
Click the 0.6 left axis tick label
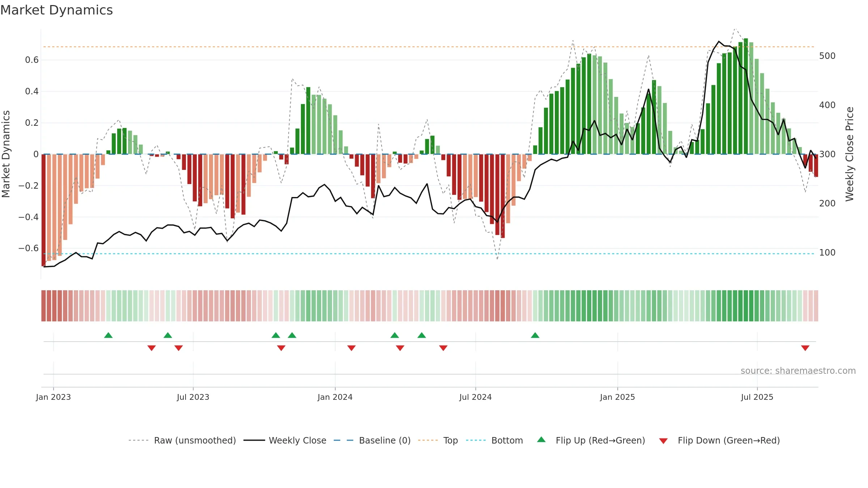[32, 60]
